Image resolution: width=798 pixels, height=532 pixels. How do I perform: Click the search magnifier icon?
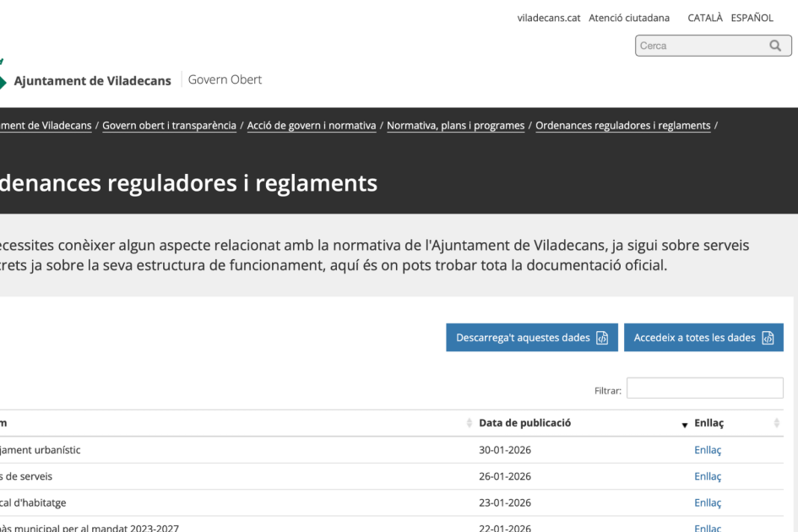(774, 46)
